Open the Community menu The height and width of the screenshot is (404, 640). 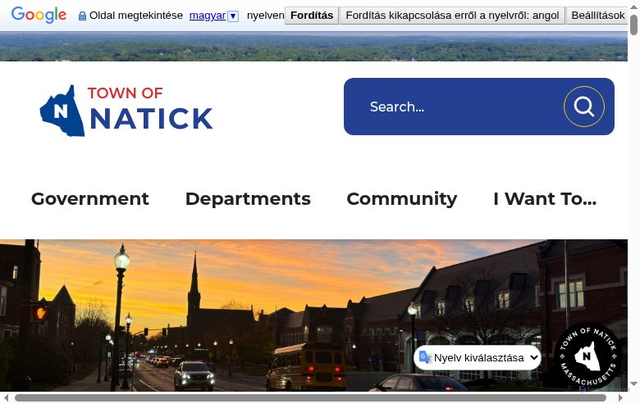pyautogui.click(x=402, y=199)
